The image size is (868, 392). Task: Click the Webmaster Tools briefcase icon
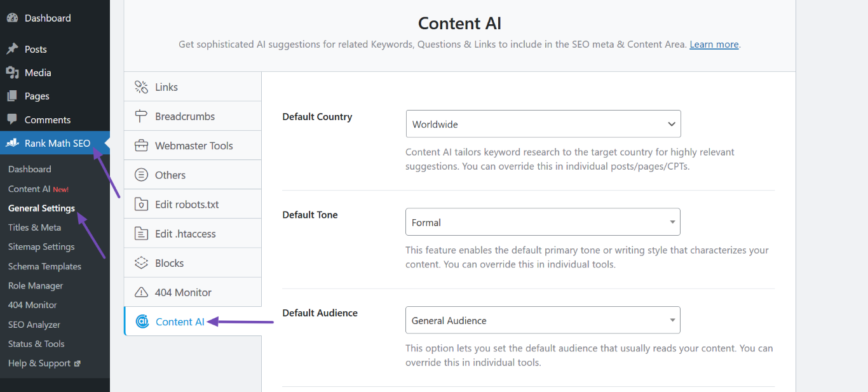(141, 145)
